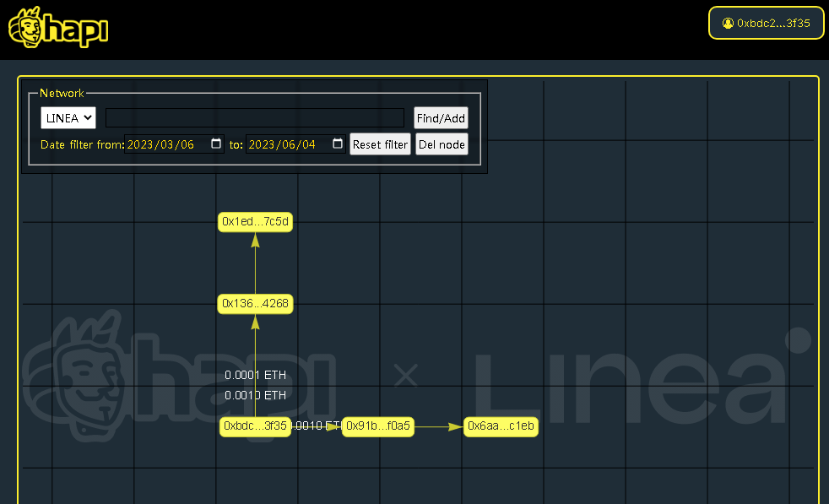Focus the address search input field
829x504 pixels.
tap(255, 118)
